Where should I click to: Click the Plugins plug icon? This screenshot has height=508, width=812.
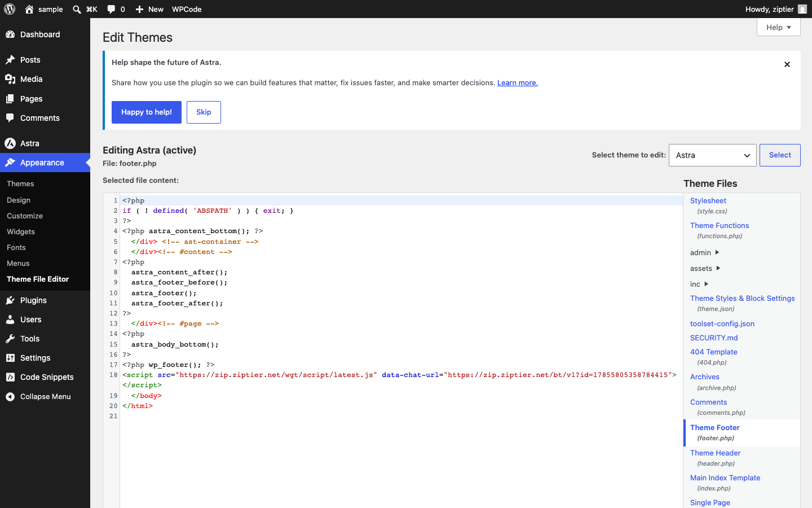pos(10,300)
